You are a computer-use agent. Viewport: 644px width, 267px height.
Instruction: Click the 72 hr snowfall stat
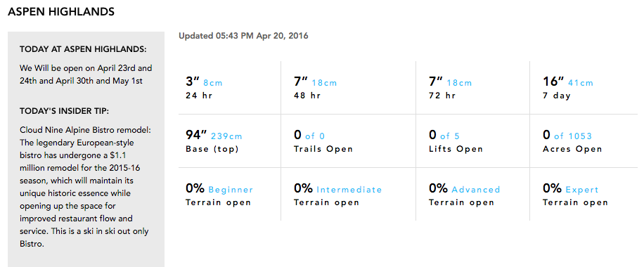click(450, 88)
